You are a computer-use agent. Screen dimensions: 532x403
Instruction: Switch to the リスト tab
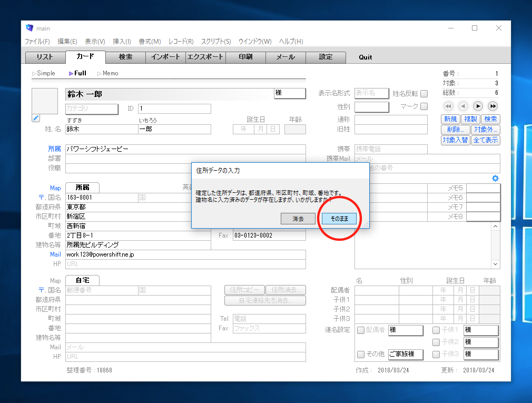[x=45, y=57]
